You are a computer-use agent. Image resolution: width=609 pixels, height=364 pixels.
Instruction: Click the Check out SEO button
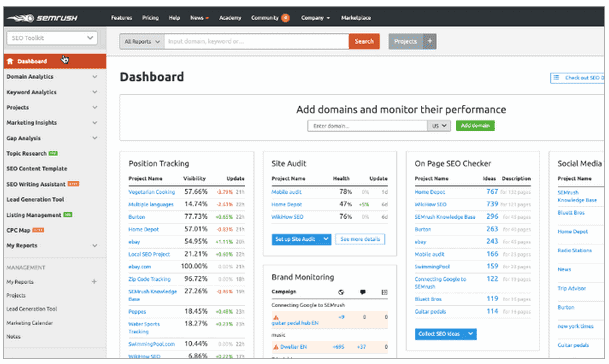pyautogui.click(x=578, y=78)
